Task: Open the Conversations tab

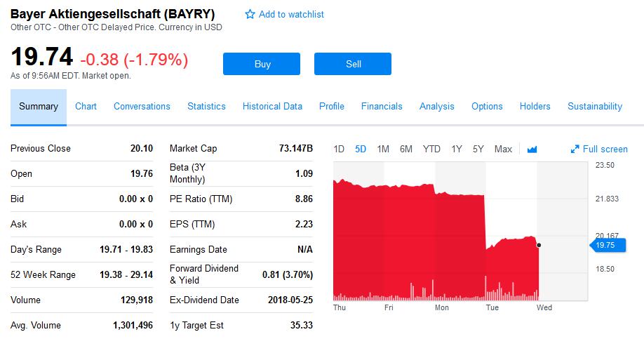Action: click(142, 106)
